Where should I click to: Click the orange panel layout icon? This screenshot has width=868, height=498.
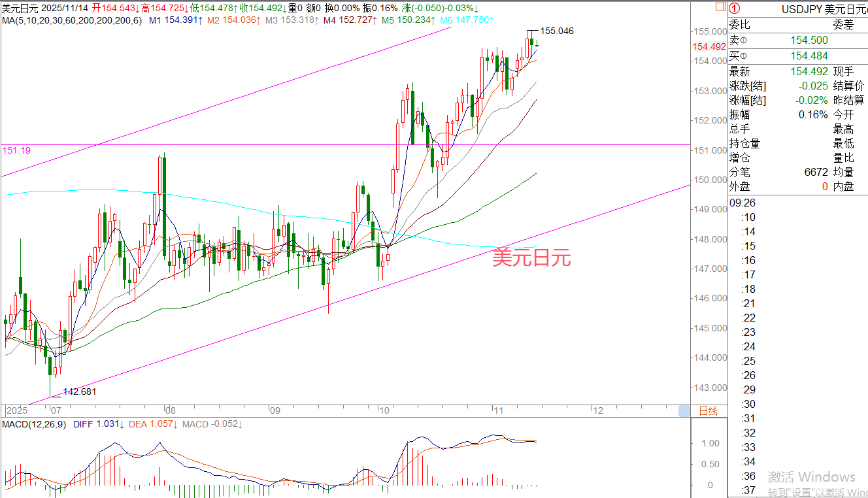pyautogui.click(x=720, y=8)
